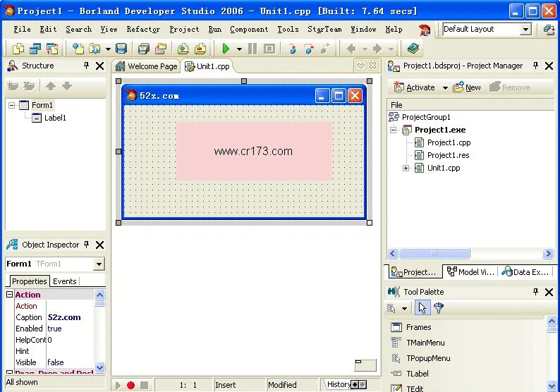Click the green Run button
Viewport: 560px width, 392px height.
point(226,48)
